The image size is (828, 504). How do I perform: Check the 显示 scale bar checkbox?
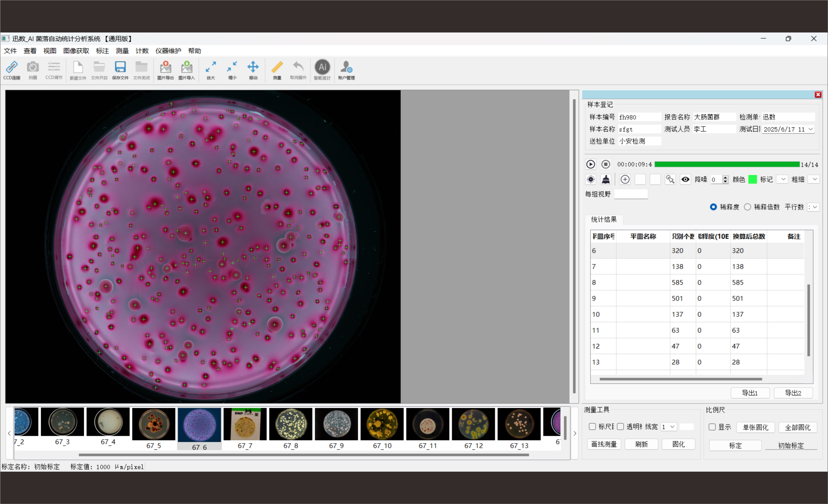pos(712,427)
